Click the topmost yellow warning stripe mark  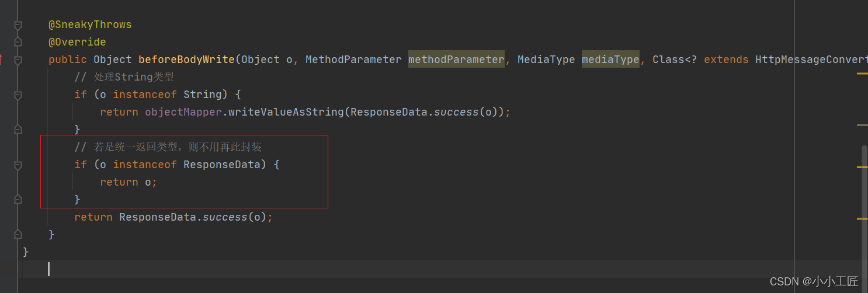[862, 74]
